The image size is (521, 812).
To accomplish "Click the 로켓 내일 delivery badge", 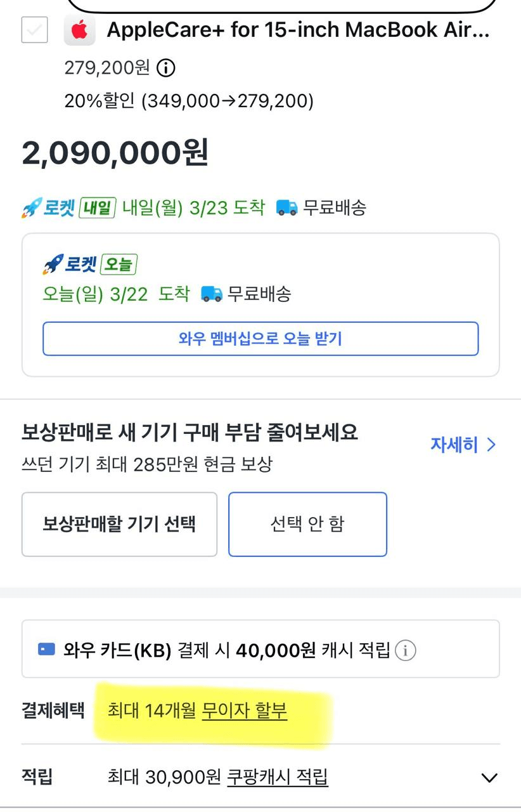I will click(68, 208).
